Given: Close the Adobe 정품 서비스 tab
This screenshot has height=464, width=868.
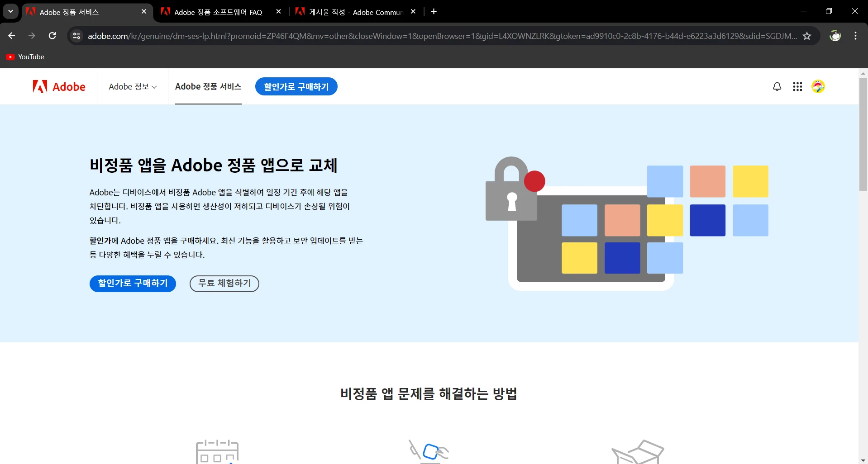Looking at the screenshot, I should 144,11.
